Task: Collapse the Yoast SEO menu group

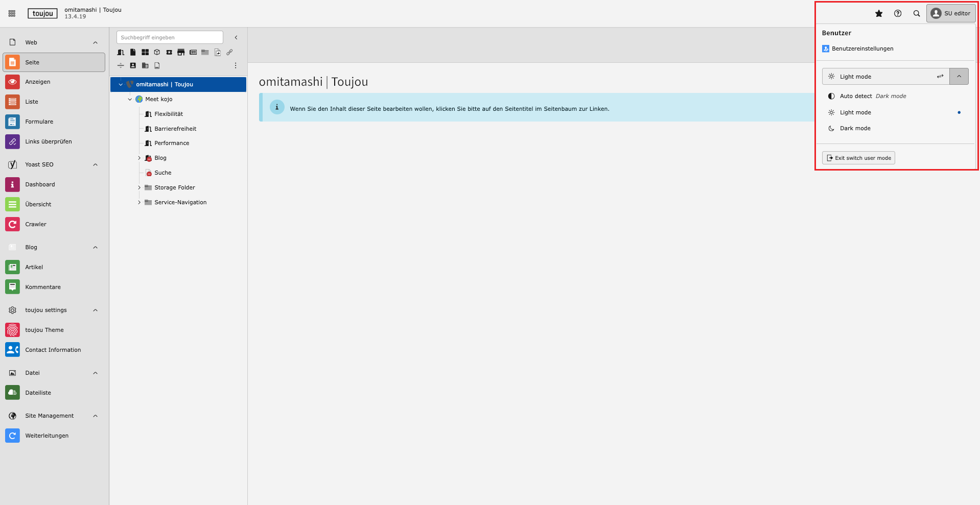Action: (95, 164)
